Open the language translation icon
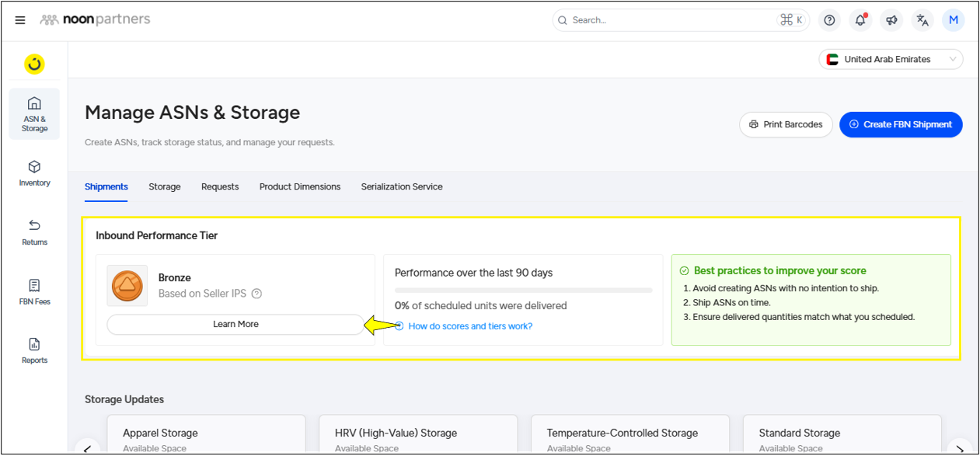980x456 pixels. click(x=922, y=20)
